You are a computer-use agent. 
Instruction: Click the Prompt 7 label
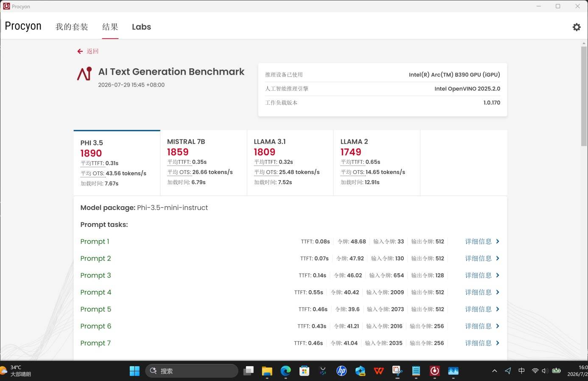click(x=95, y=343)
